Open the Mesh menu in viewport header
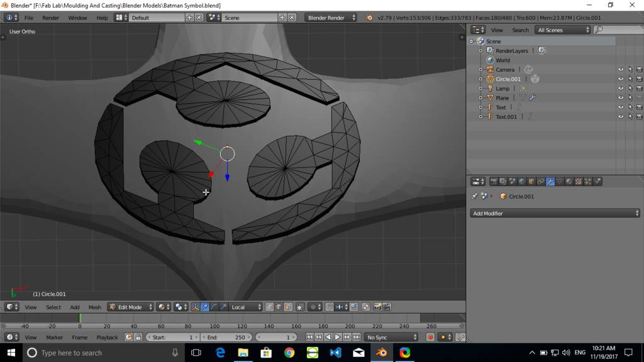 coord(94,307)
